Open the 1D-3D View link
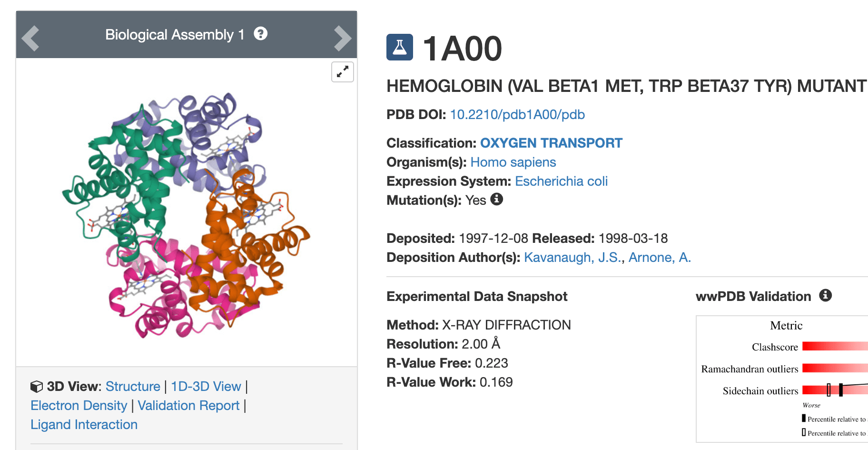 [x=206, y=386]
